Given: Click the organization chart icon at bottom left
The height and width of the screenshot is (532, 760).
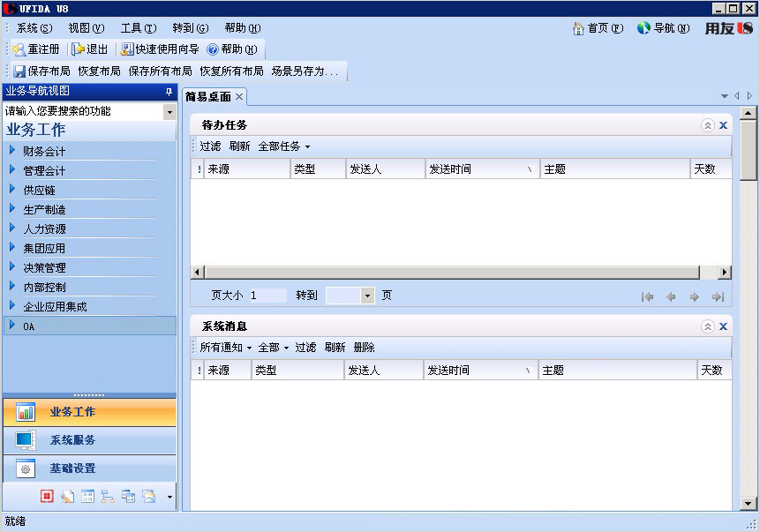Looking at the screenshot, I should click(109, 496).
